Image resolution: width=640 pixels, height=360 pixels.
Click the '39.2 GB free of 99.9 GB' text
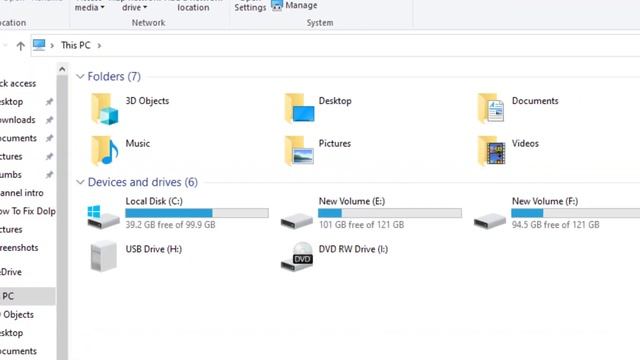[x=170, y=224]
